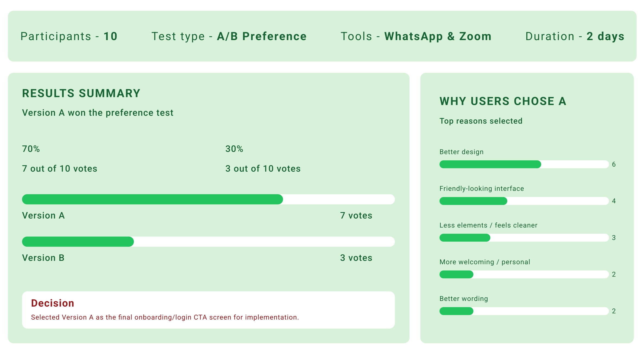Select the 70% percentage figure
Image resolution: width=644 pixels, height=354 pixels.
tap(31, 149)
